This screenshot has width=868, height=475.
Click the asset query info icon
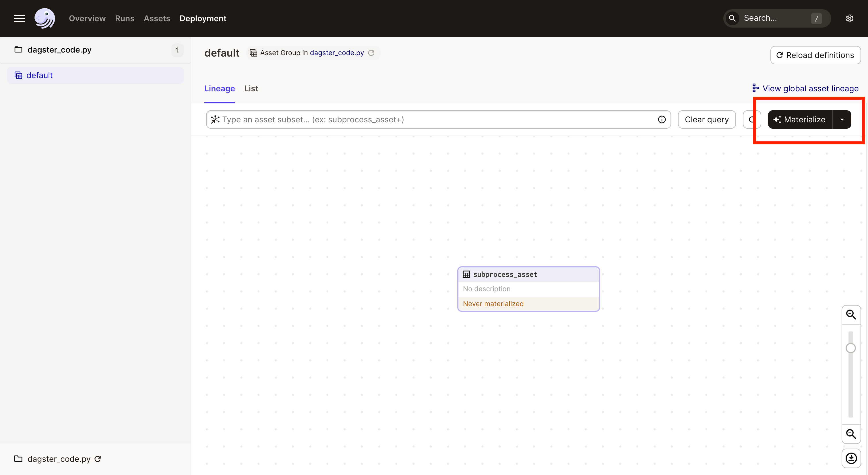coord(661,119)
